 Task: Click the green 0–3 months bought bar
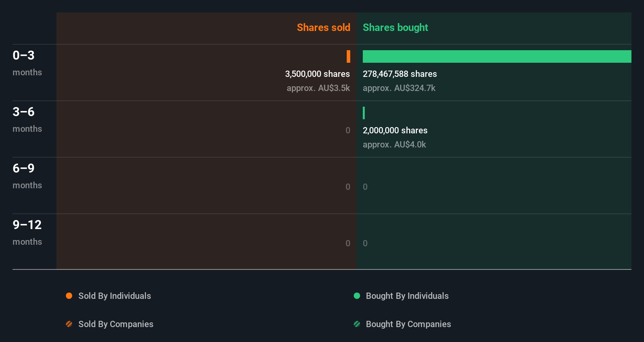tap(497, 56)
